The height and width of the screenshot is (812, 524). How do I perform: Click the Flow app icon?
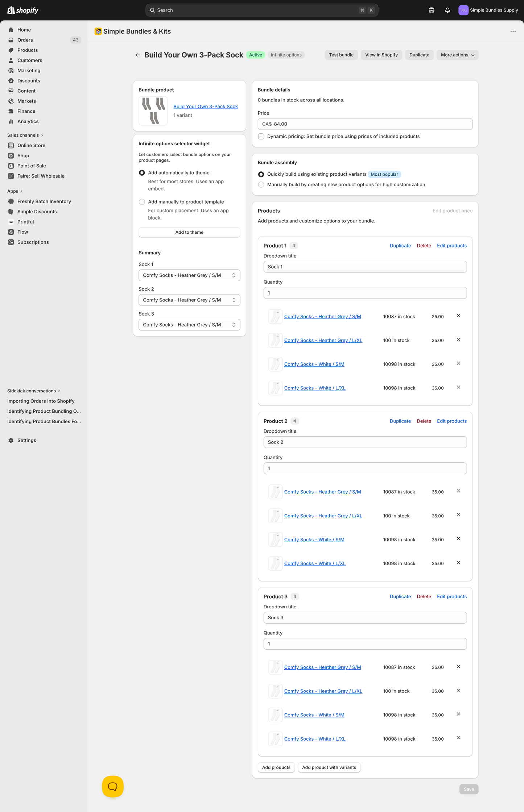click(11, 232)
